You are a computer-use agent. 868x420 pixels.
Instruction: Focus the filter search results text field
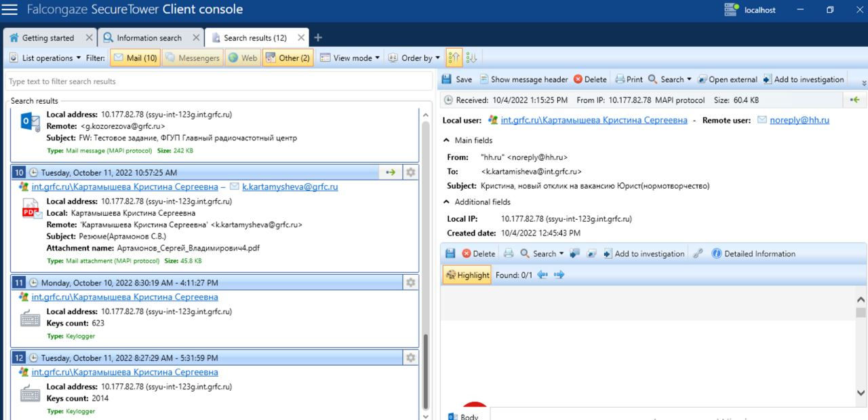pyautogui.click(x=219, y=81)
